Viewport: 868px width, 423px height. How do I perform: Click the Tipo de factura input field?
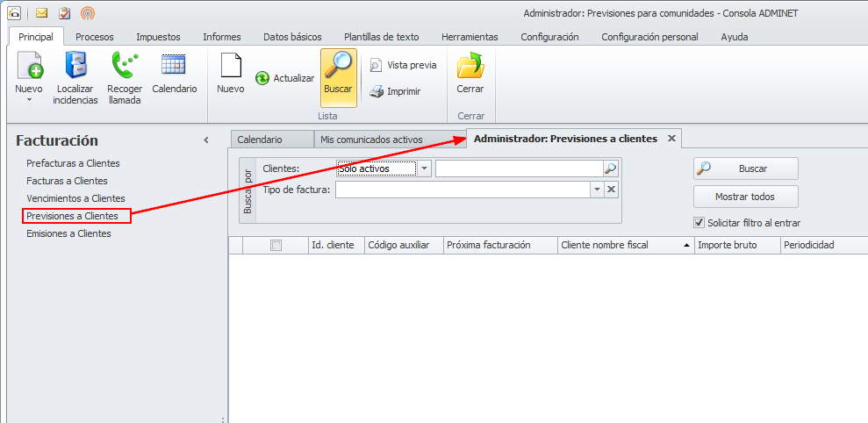click(463, 190)
